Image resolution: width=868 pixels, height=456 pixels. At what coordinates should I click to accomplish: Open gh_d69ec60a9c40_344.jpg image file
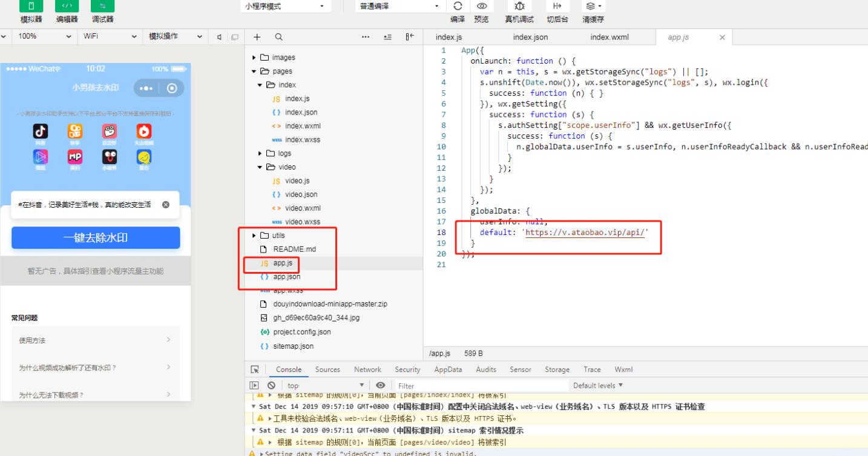(317, 318)
